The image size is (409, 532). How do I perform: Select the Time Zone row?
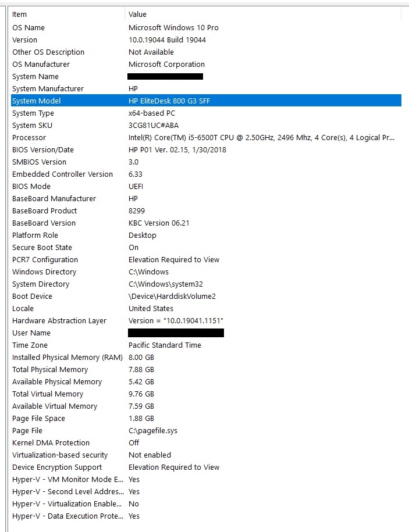[206, 345]
